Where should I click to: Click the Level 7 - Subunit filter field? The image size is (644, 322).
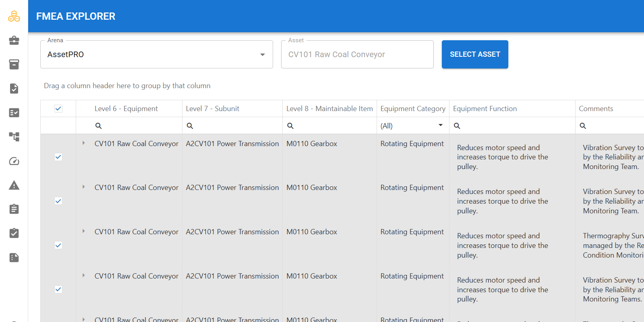pyautogui.click(x=232, y=126)
